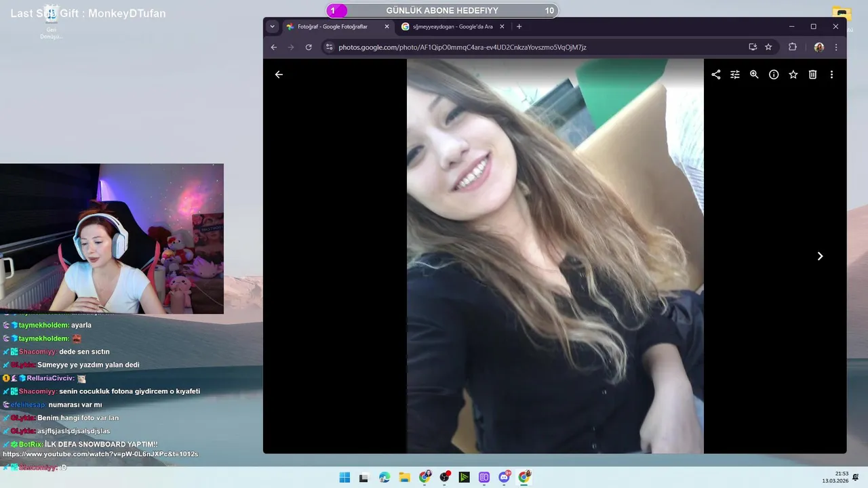Viewport: 868px width, 488px height.
Task: Open the photo edit adjustments tool
Action: point(734,75)
